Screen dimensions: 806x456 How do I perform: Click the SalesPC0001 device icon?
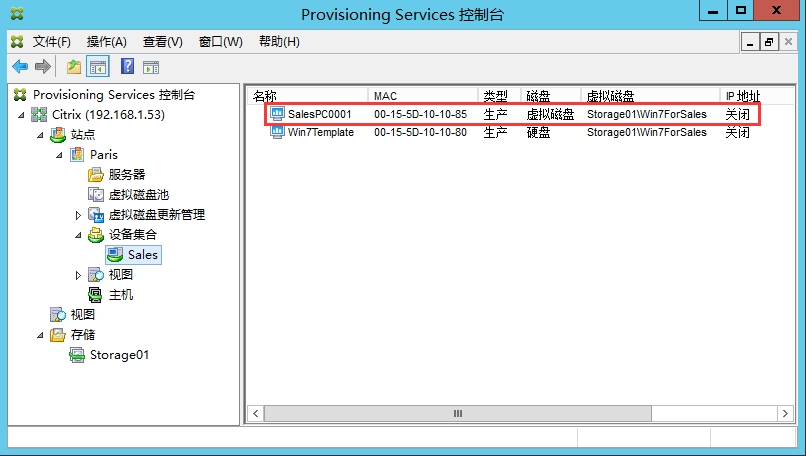[277, 114]
